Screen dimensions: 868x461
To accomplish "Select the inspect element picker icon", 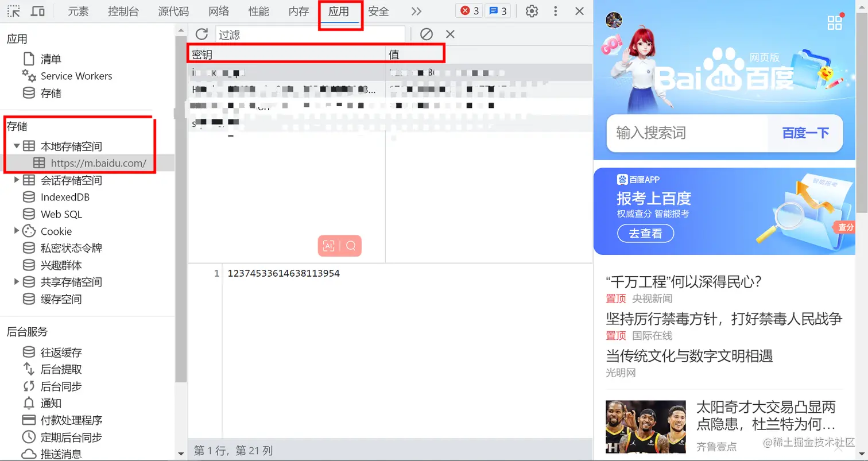I will [14, 11].
